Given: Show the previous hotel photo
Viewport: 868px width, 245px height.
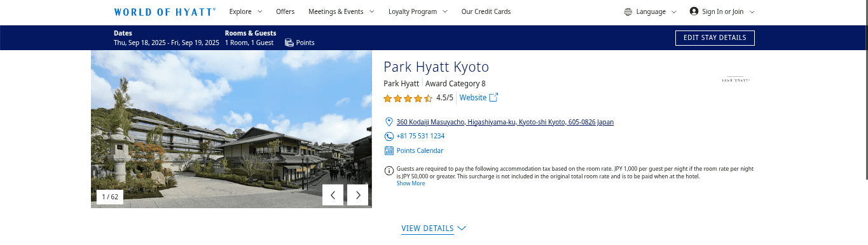Looking at the screenshot, I should coord(333,195).
